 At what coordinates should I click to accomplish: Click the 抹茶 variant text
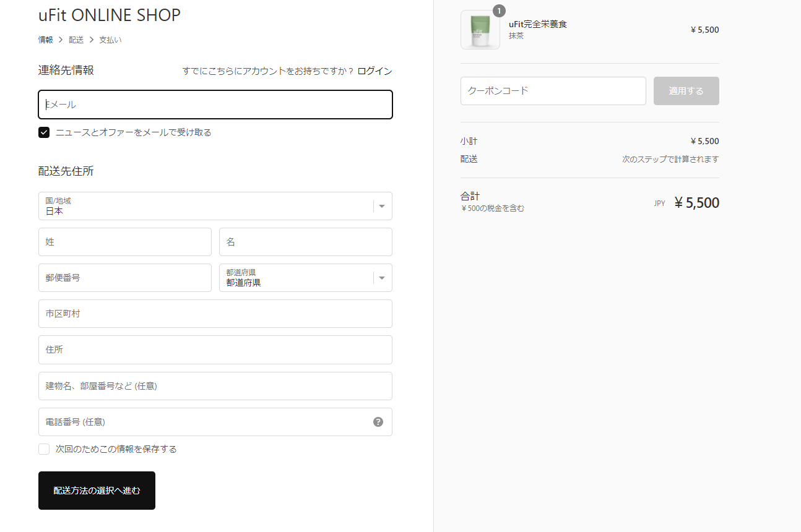click(516, 36)
